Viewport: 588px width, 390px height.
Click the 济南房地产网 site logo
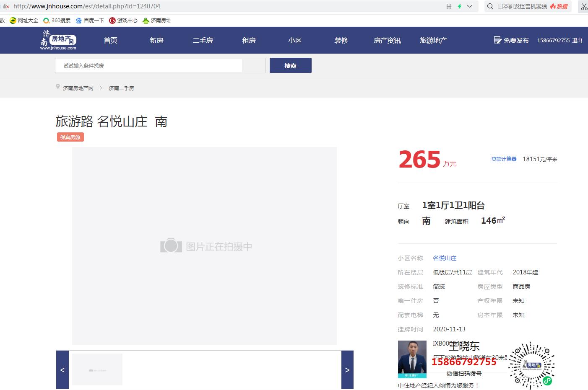pyautogui.click(x=59, y=39)
